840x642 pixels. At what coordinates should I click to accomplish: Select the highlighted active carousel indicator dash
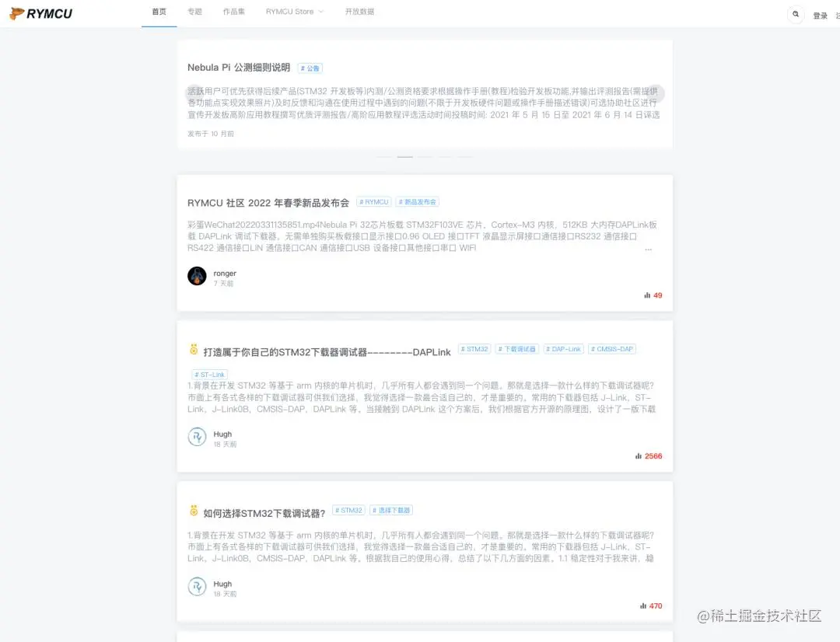coord(404,157)
